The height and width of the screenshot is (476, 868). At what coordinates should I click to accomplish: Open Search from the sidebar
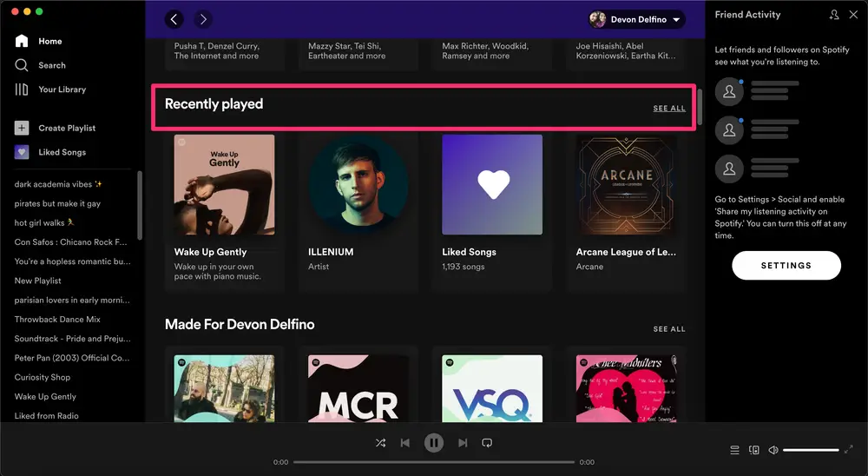click(52, 65)
